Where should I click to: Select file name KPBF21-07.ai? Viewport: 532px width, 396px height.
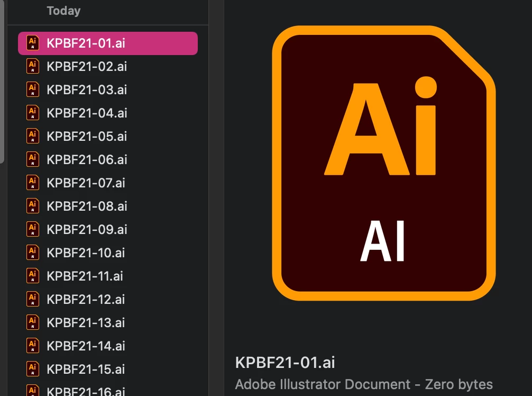86,183
